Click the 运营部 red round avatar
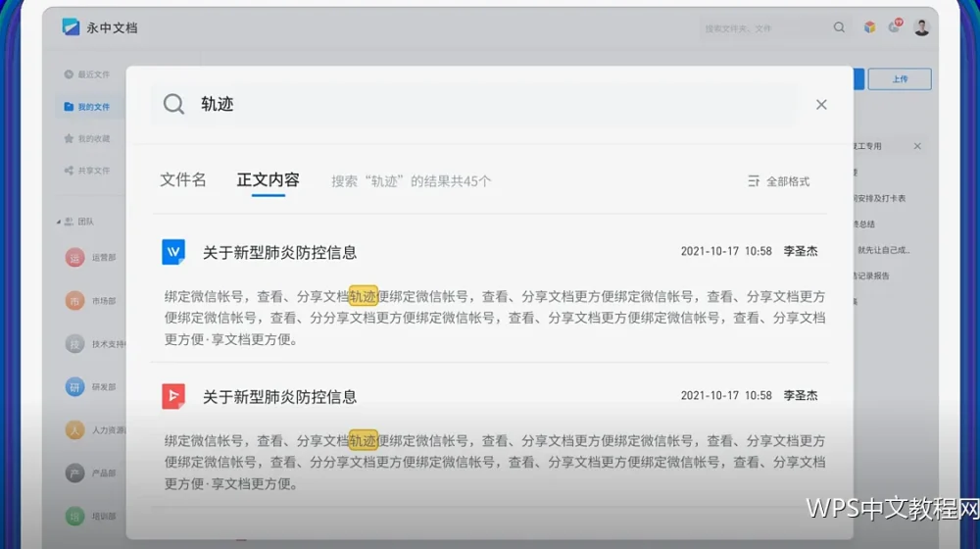Viewport: 980px width, 549px height. (x=75, y=257)
